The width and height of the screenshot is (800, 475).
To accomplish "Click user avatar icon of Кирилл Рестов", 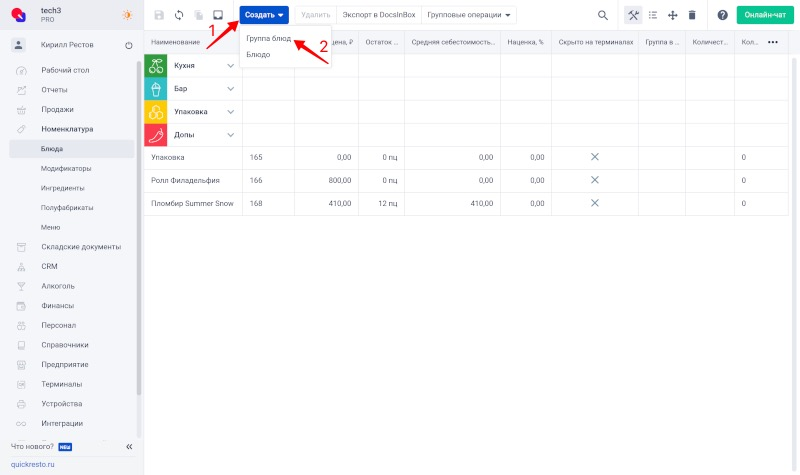I will click(18, 45).
